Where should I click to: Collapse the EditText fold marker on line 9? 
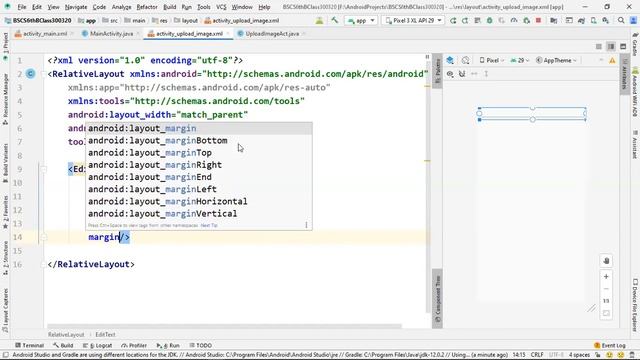coord(43,169)
